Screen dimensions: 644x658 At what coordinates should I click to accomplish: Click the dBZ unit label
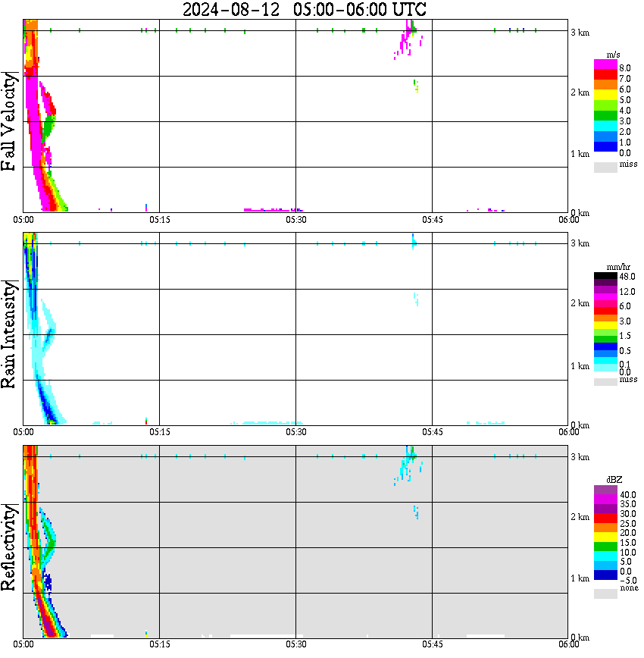click(x=614, y=480)
